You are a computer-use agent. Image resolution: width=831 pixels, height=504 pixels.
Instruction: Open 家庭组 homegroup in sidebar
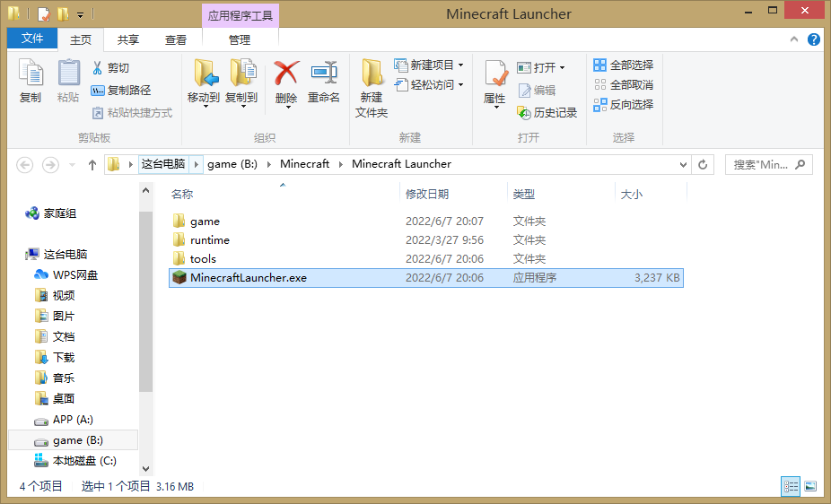[51, 213]
